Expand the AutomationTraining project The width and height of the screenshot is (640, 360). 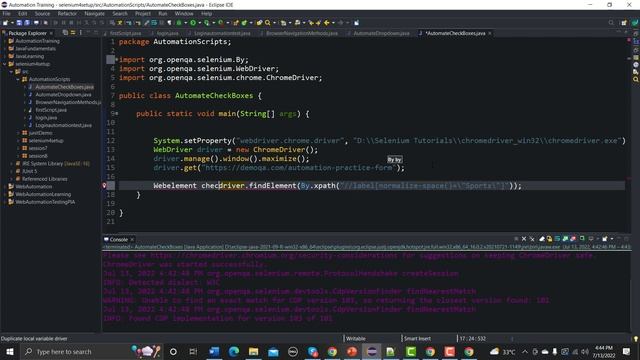pos(5,41)
